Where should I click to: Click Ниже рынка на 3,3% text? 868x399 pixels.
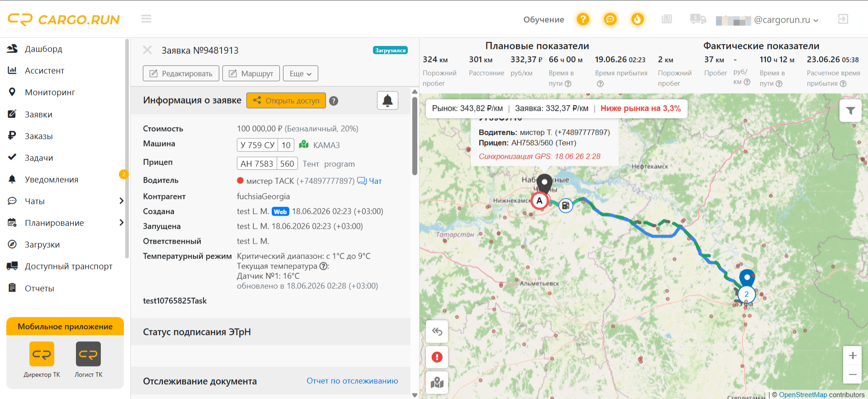click(x=641, y=108)
